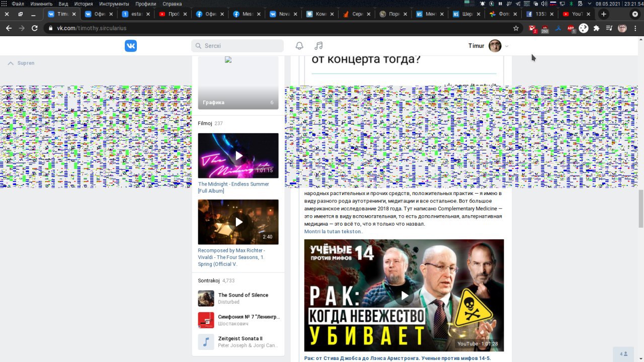644x362 pixels.
Task: Go back to previous page
Action: coord(9,28)
